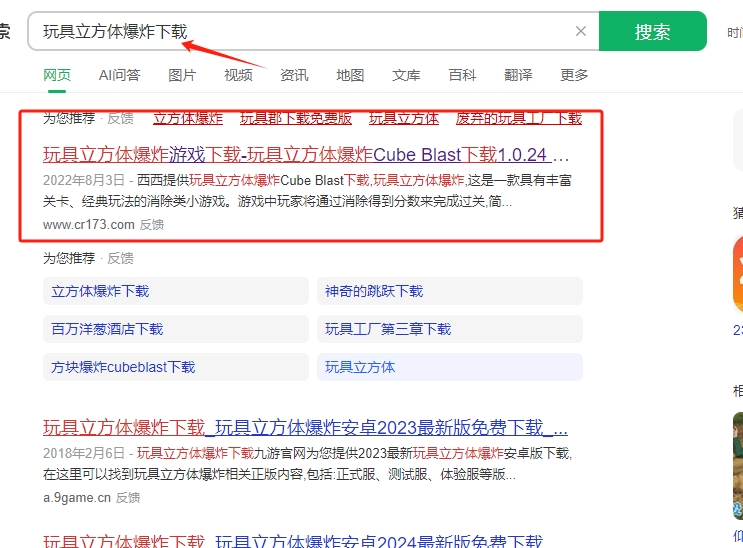Click the a.9game.cn source URL
Image resolution: width=743 pixels, height=548 pixels.
click(x=77, y=497)
